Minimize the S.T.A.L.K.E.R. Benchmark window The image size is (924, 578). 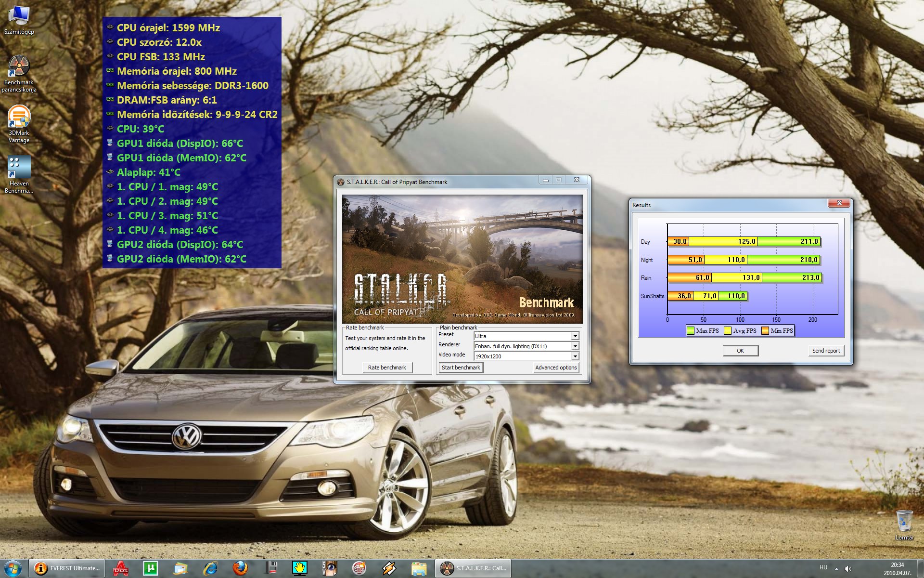[545, 180]
